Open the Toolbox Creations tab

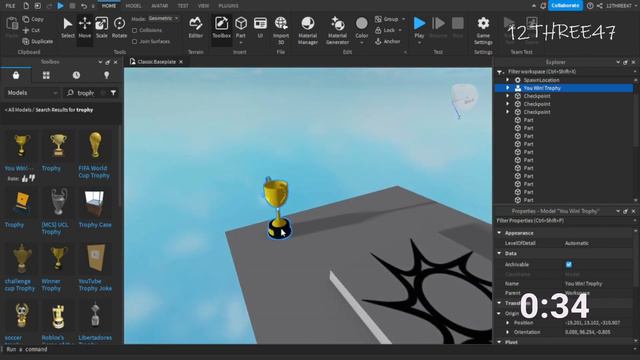pos(107,75)
